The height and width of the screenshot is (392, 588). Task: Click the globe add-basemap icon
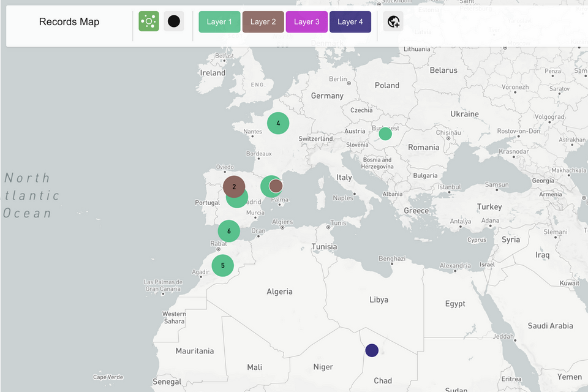[393, 21]
